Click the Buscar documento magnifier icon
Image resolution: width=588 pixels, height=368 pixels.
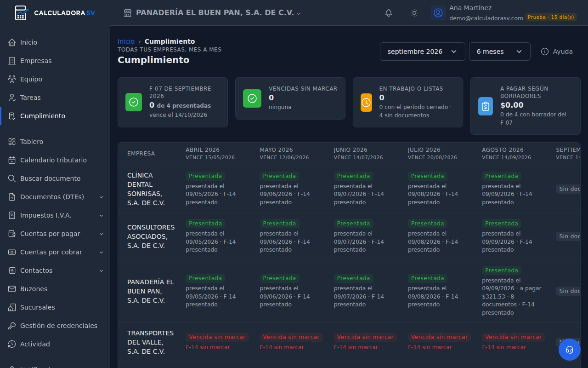click(x=12, y=178)
